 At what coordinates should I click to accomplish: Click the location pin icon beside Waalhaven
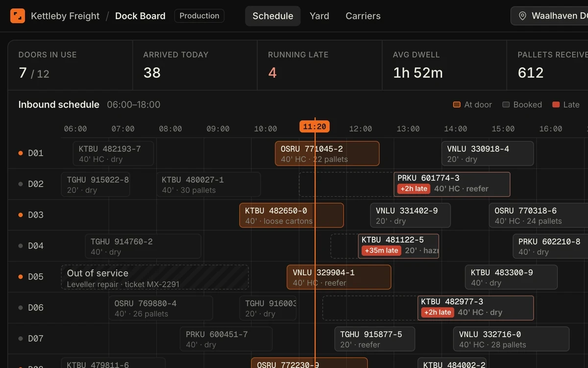click(x=522, y=16)
